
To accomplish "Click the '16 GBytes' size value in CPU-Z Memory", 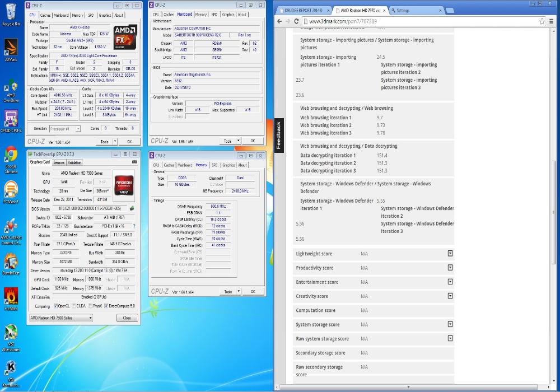I will pyautogui.click(x=182, y=185).
